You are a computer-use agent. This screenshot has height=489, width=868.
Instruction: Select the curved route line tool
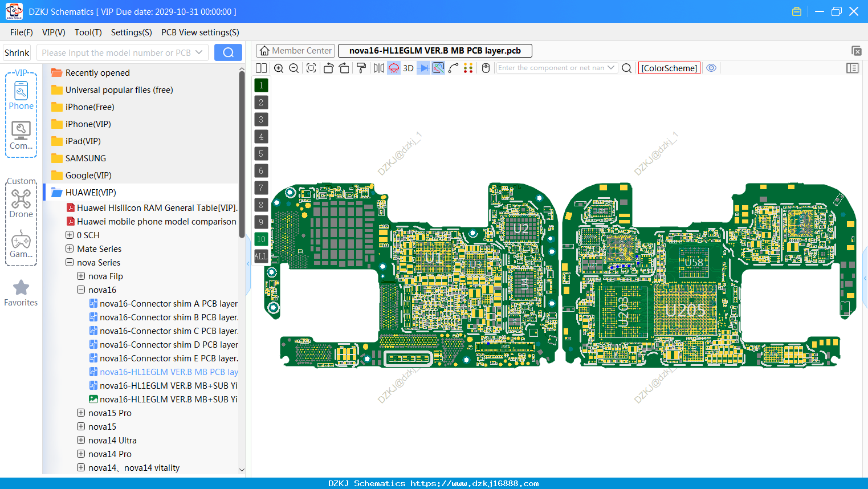[x=454, y=68]
